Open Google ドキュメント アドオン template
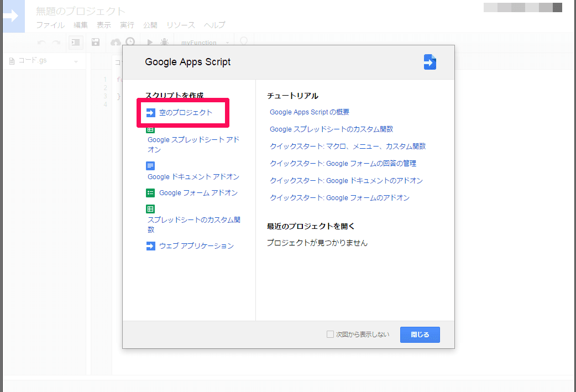The width and height of the screenshot is (576, 392). 193,177
